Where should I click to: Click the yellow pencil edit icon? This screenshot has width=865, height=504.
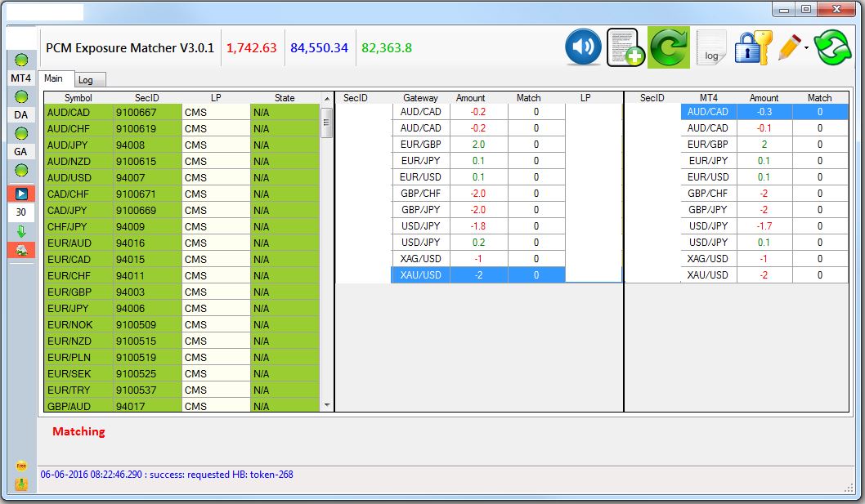pos(788,47)
